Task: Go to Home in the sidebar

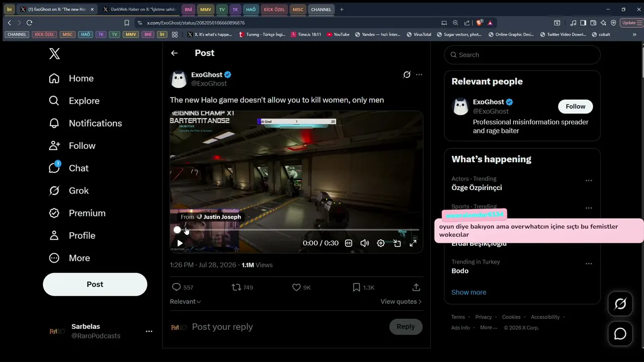Action: (71, 78)
